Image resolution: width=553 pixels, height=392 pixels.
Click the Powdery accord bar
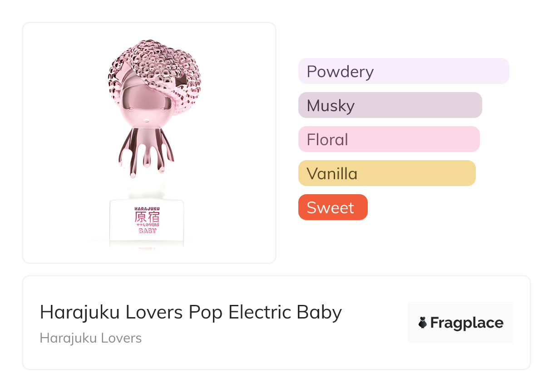[403, 71]
